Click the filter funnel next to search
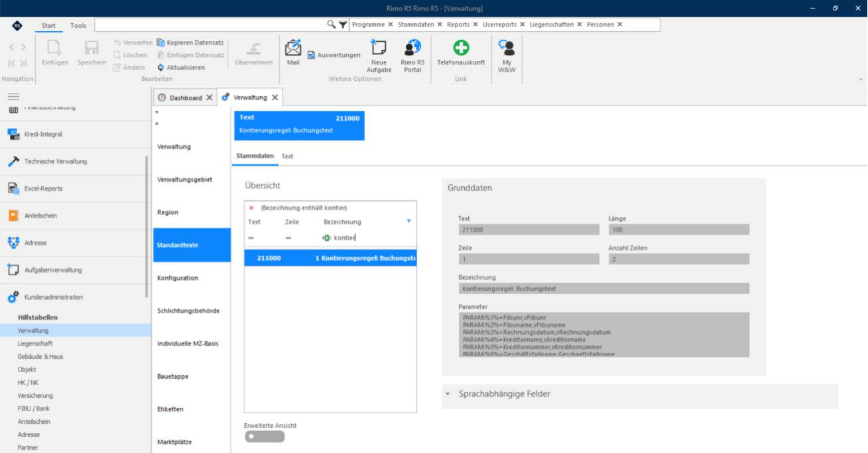 tap(343, 25)
